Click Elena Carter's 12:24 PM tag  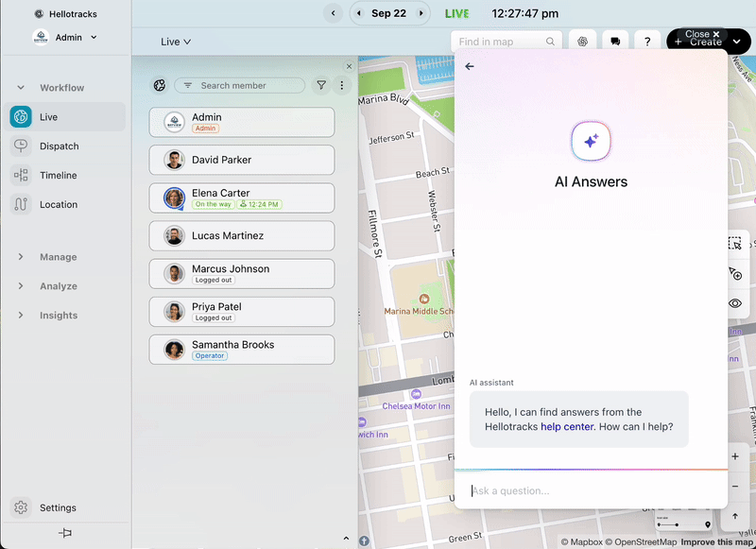[259, 204]
